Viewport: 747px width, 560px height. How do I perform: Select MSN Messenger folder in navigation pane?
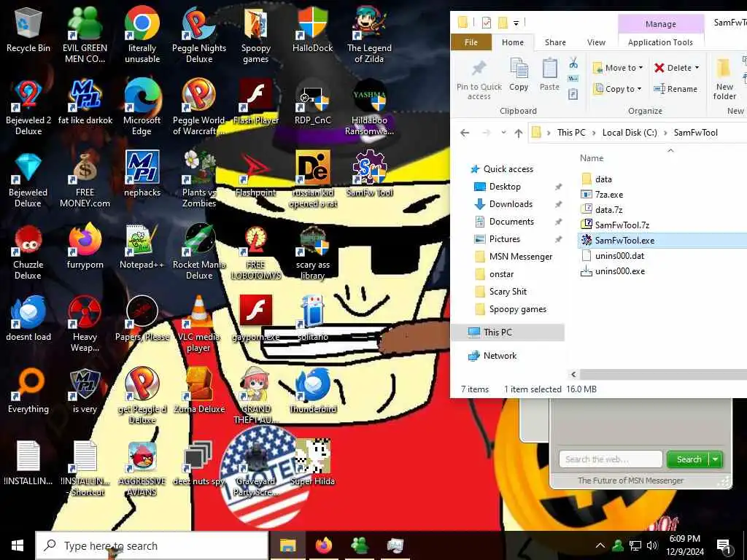(521, 257)
